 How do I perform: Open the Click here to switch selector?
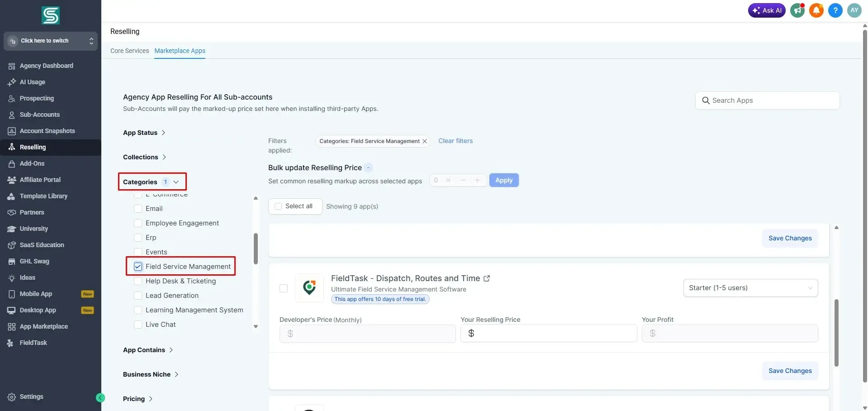(x=51, y=41)
